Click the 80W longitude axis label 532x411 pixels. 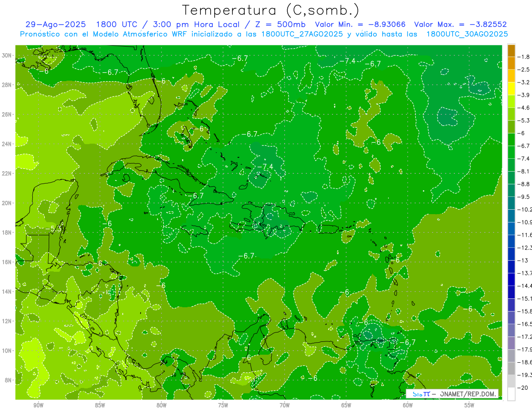pyautogui.click(x=161, y=405)
